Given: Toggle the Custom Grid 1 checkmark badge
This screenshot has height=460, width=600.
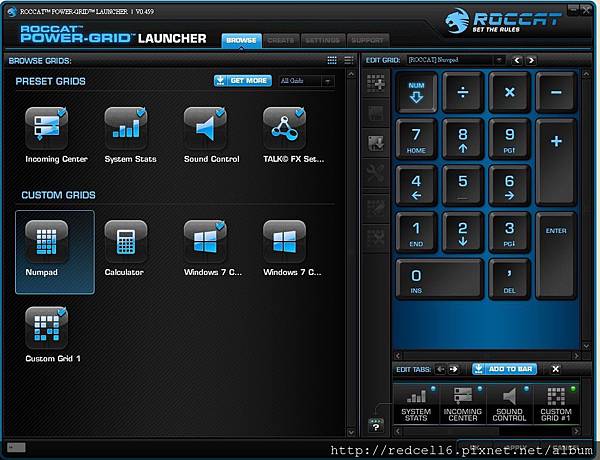Looking at the screenshot, I should (x=62, y=312).
